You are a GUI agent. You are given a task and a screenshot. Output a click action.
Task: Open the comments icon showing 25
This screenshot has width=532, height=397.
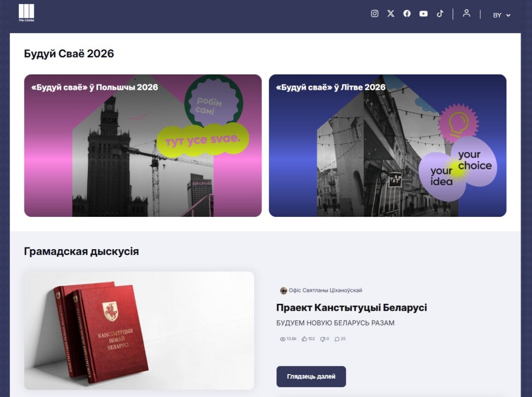337,339
